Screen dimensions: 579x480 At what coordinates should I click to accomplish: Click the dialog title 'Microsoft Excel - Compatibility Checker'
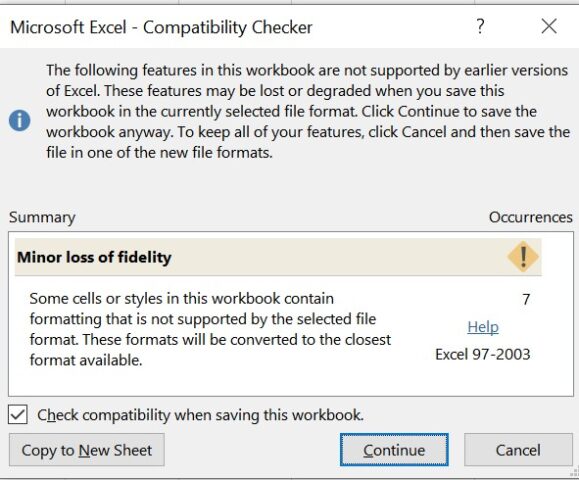[161, 27]
